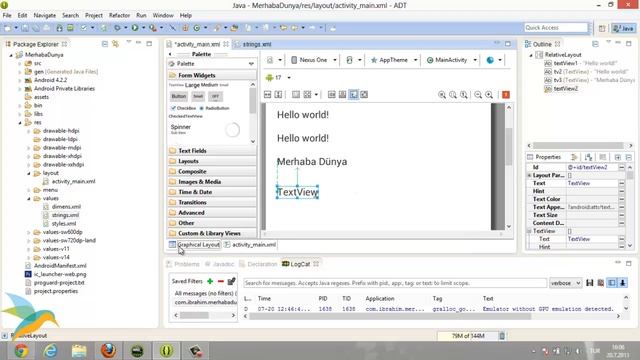This screenshot has width=640, height=360.
Task: Toggle Link with Editor in Package Explorer
Action: point(116,44)
